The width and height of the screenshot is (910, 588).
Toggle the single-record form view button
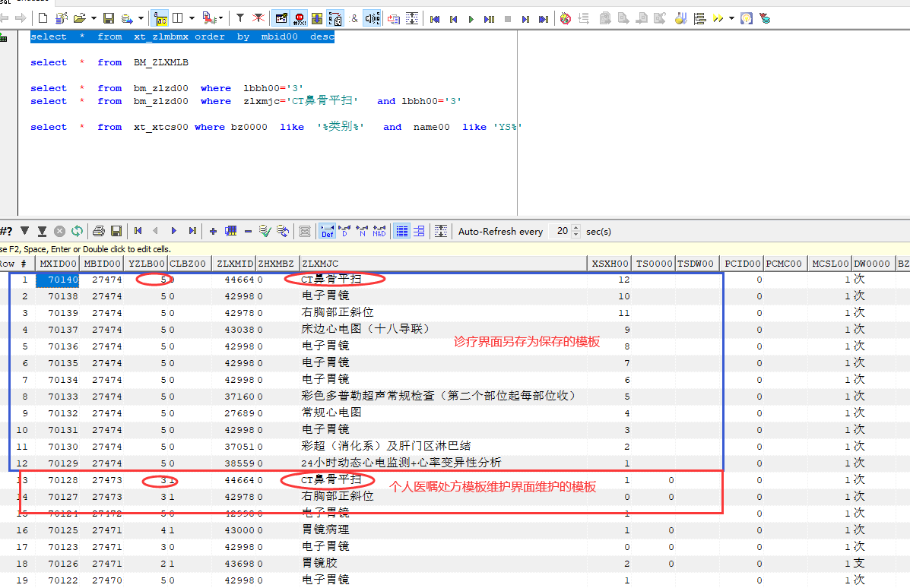(x=419, y=232)
